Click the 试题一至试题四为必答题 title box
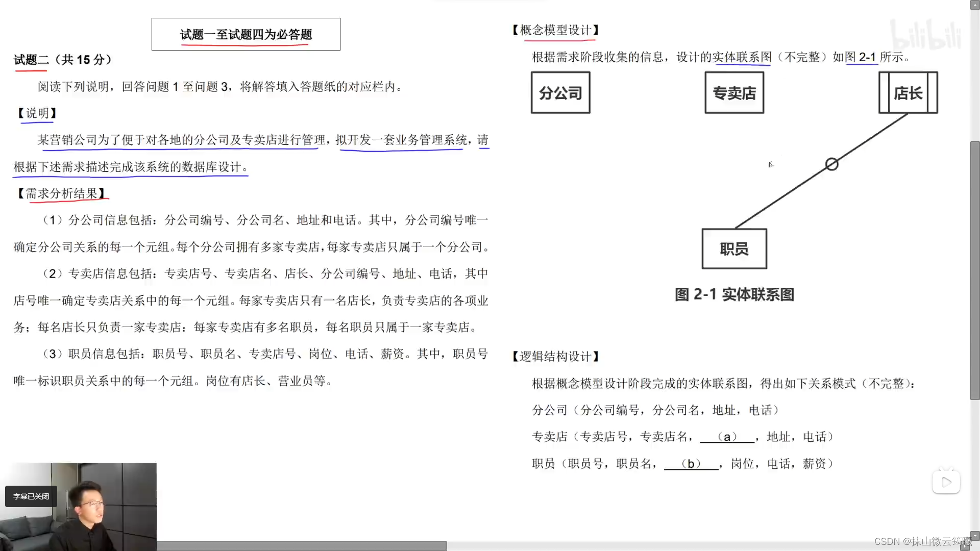Viewport: 980px width, 551px height. (x=246, y=34)
